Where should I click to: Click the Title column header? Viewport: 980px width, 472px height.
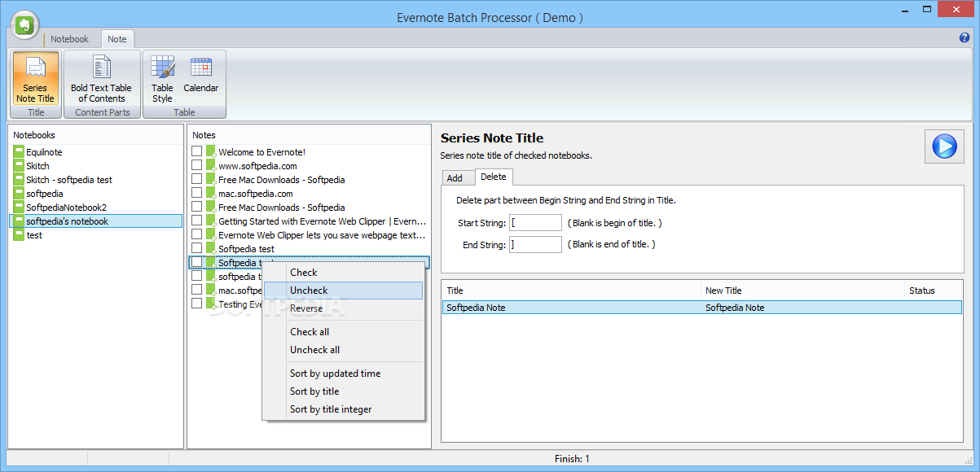571,291
